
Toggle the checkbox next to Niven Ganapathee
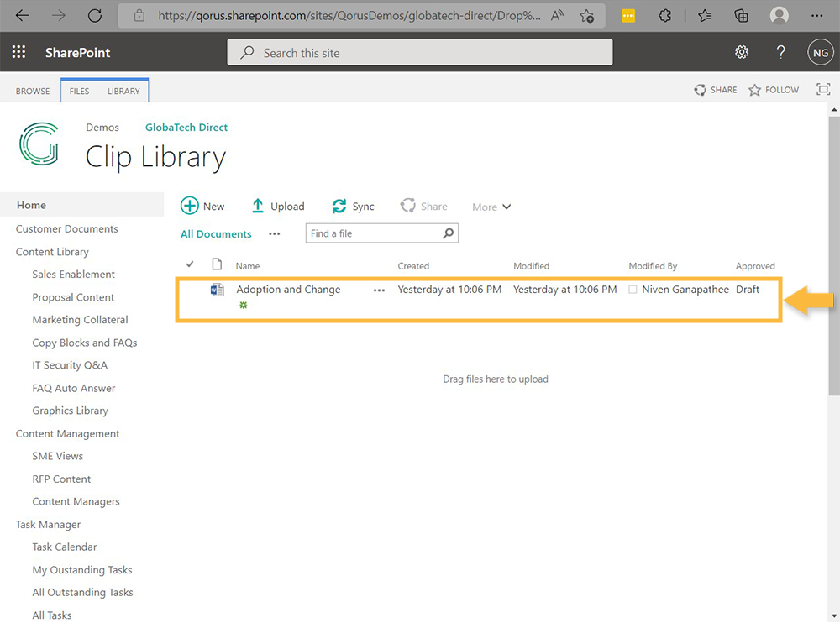pyautogui.click(x=633, y=289)
